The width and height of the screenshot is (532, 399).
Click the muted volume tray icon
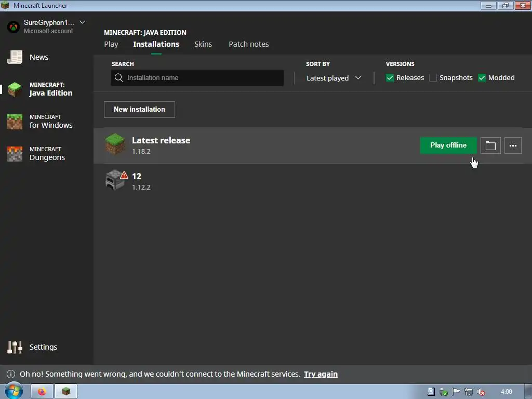(481, 392)
